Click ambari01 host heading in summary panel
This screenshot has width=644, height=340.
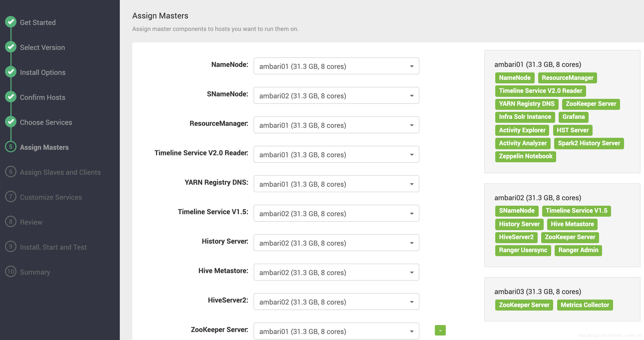pyautogui.click(x=538, y=64)
